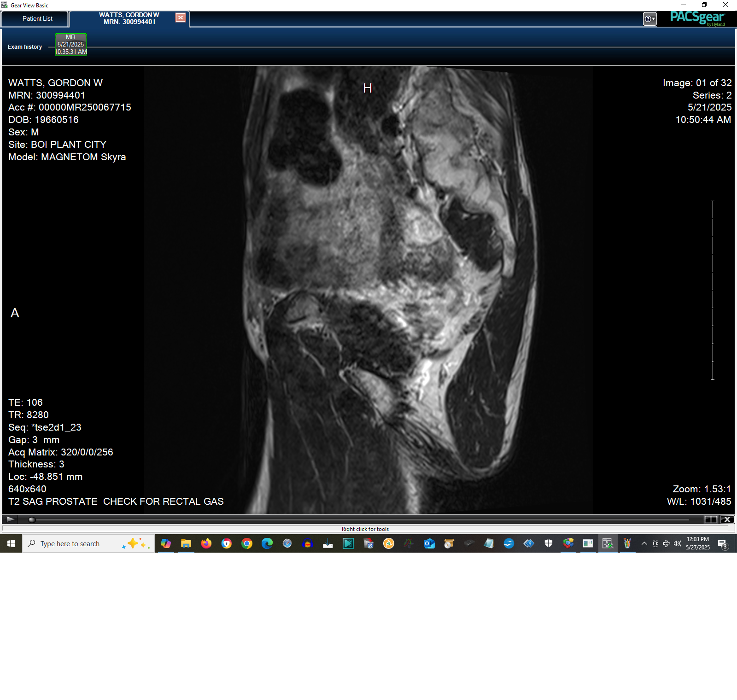Close the image viewer panel with X icon
737x700 pixels.
point(727,519)
